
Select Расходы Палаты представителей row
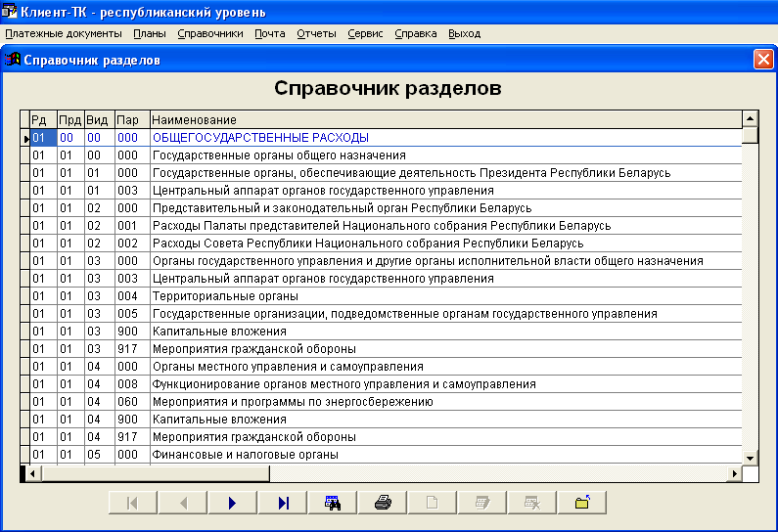(x=386, y=226)
